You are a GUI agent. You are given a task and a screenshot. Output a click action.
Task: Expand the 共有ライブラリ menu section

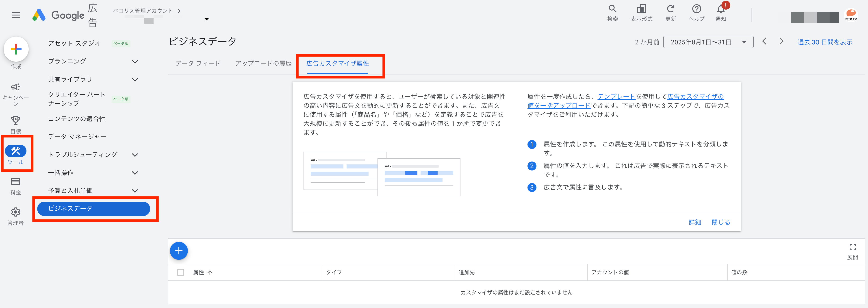point(135,80)
